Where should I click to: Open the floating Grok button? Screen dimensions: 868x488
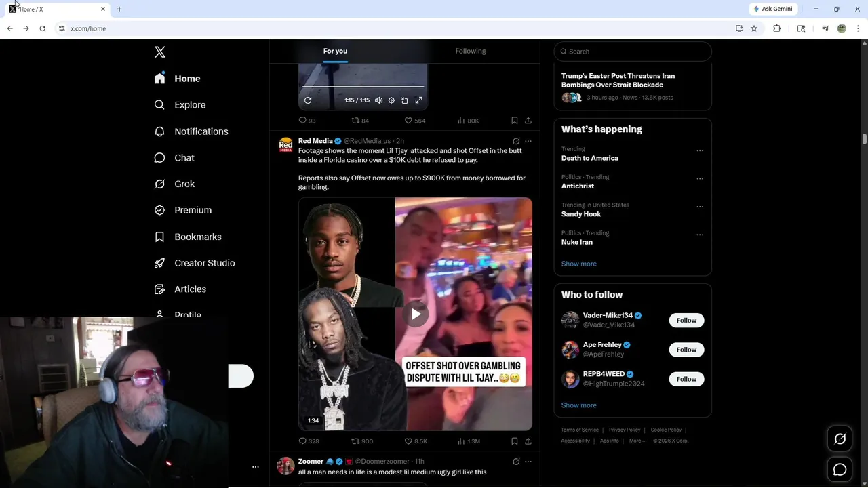(x=840, y=439)
